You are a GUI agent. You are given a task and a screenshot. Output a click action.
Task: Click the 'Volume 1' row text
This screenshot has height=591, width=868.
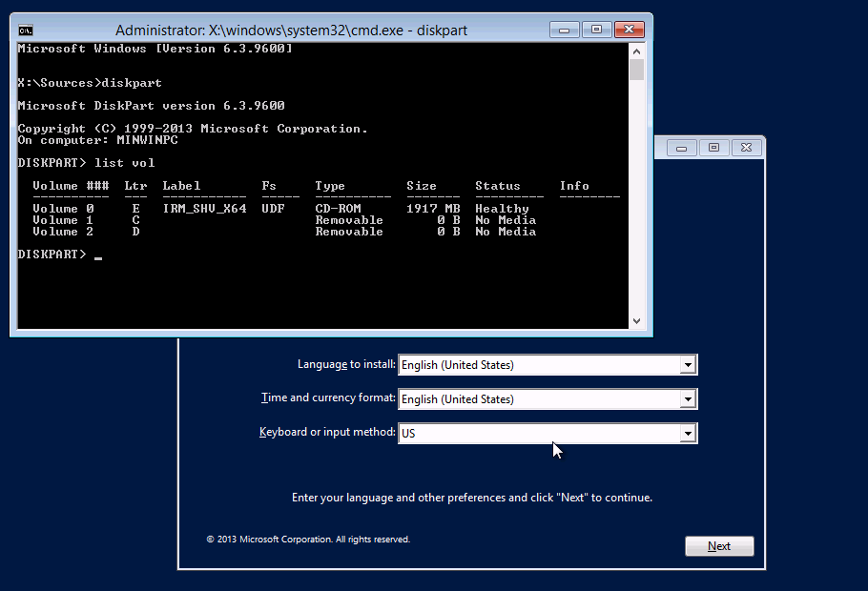click(x=63, y=220)
